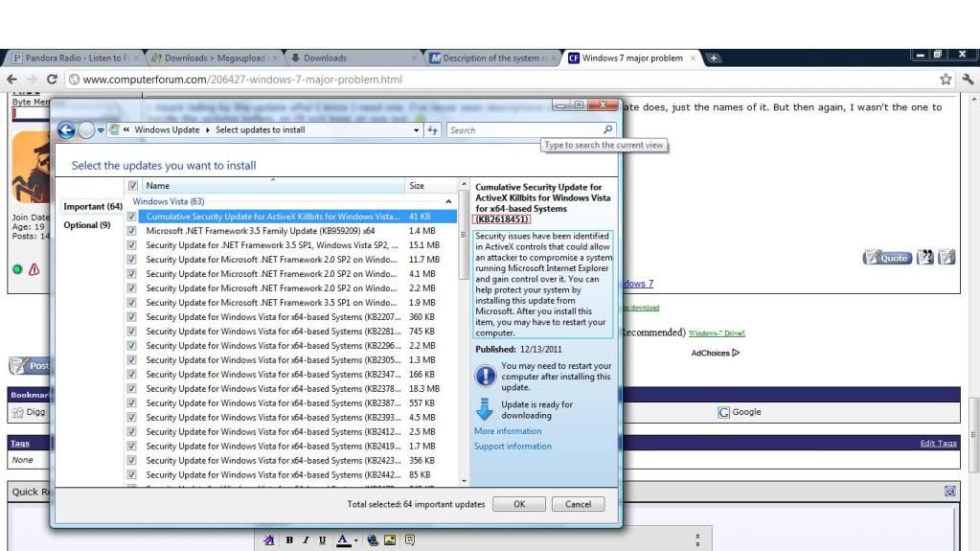Click the report post warning triangle
This screenshot has width=980, height=551.
pos(34,269)
